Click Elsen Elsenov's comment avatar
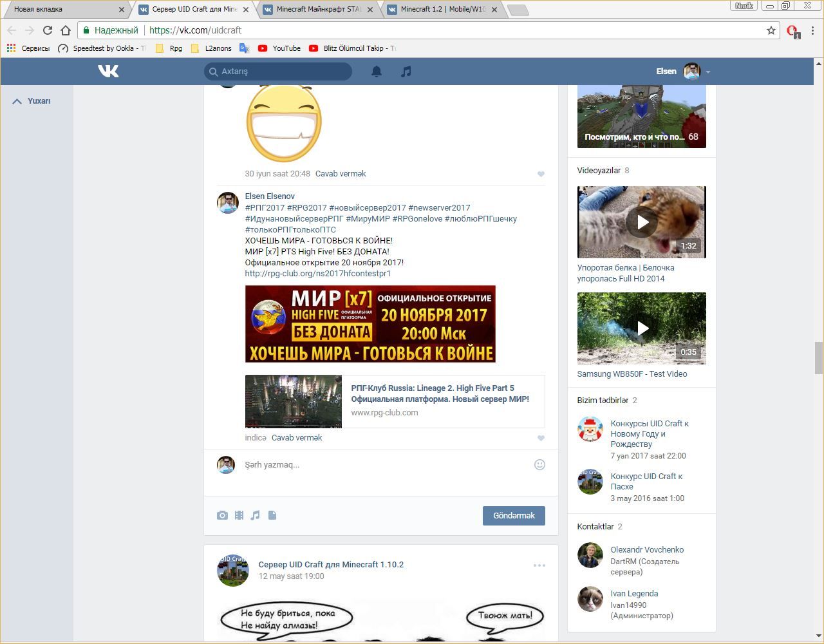This screenshot has width=824, height=644. (x=227, y=203)
